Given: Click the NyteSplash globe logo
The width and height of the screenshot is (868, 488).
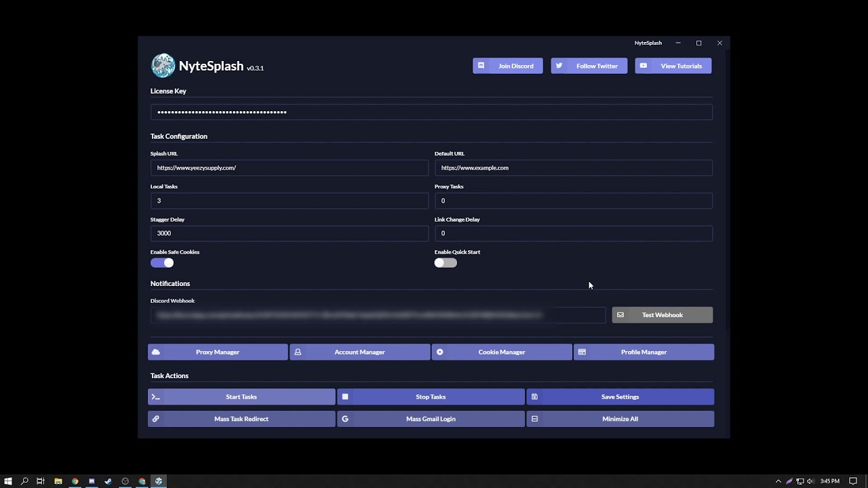Looking at the screenshot, I should [163, 66].
